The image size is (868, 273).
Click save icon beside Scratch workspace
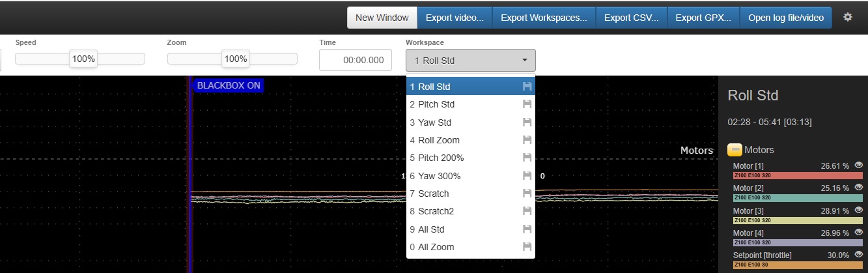pos(527,194)
